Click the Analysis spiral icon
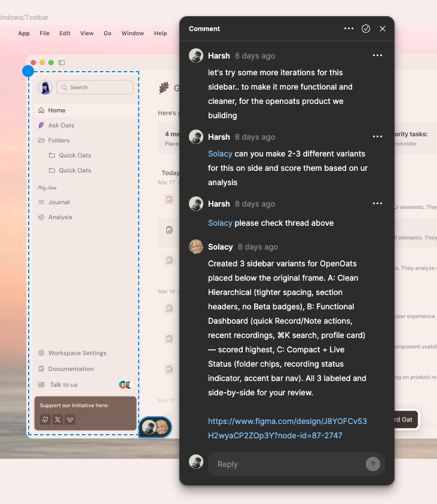 point(41,217)
